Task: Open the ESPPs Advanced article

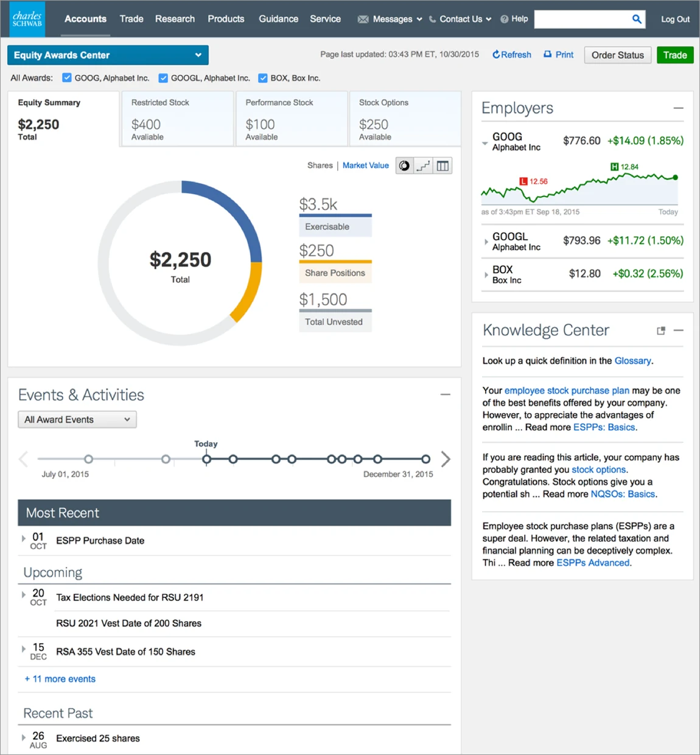Action: click(593, 563)
